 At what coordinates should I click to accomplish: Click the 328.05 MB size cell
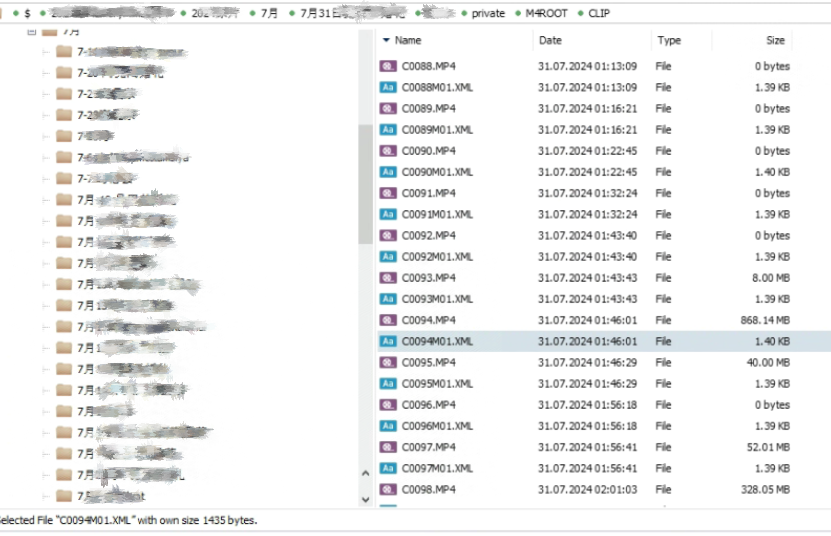tap(765, 490)
